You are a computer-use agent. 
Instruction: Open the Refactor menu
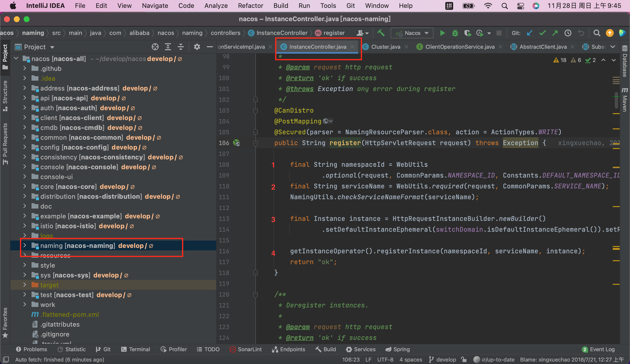(x=250, y=5)
